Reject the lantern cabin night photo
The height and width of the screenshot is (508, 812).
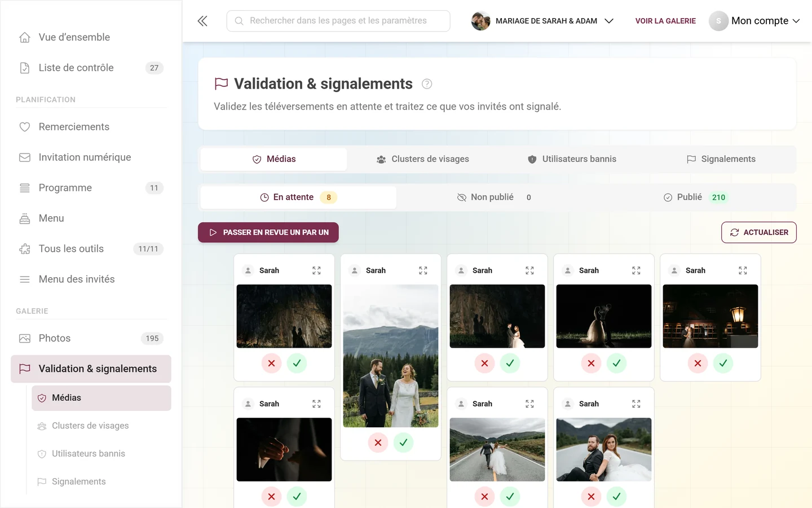click(x=698, y=364)
